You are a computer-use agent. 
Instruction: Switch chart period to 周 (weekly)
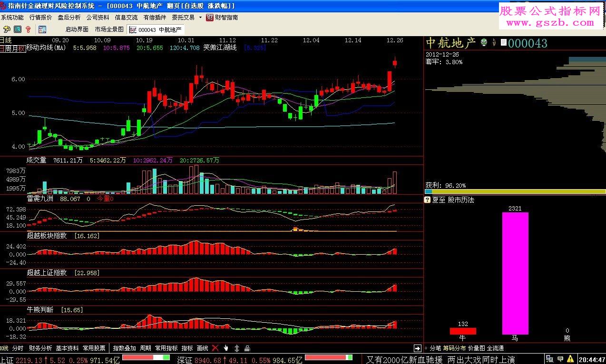9,48
